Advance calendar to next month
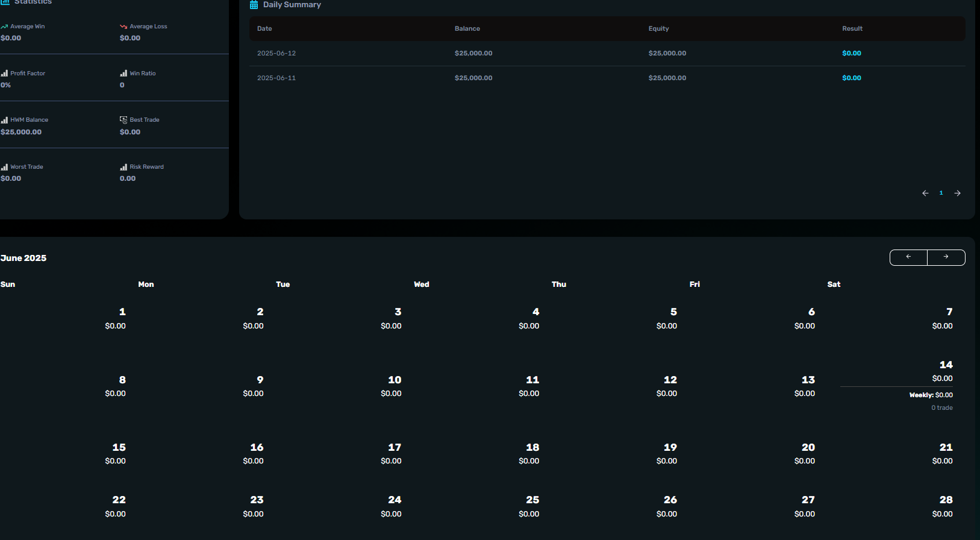Screen dimensions: 980x540 (946, 257)
